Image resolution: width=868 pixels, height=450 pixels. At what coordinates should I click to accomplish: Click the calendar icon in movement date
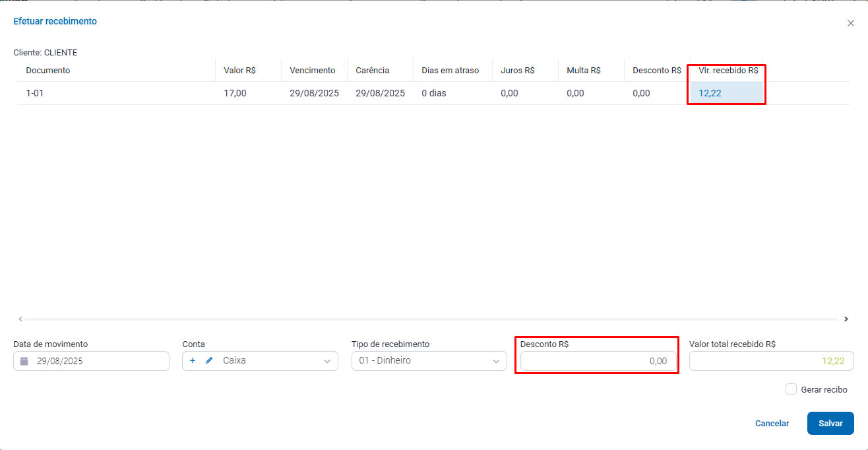(x=24, y=362)
